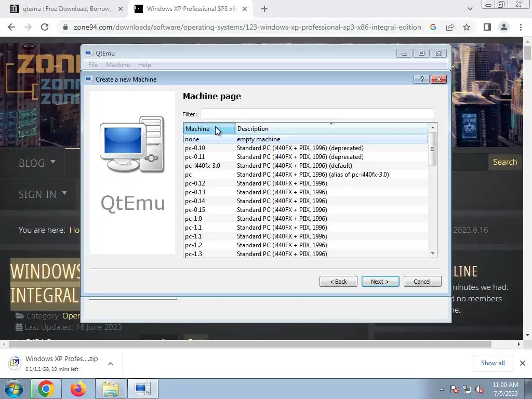
Task: Open the Chrome tab search chevron
Action: (470, 9)
